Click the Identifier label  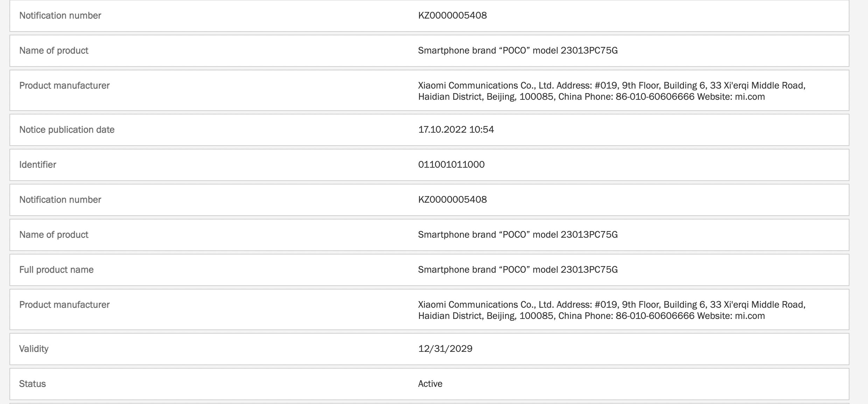pyautogui.click(x=37, y=165)
